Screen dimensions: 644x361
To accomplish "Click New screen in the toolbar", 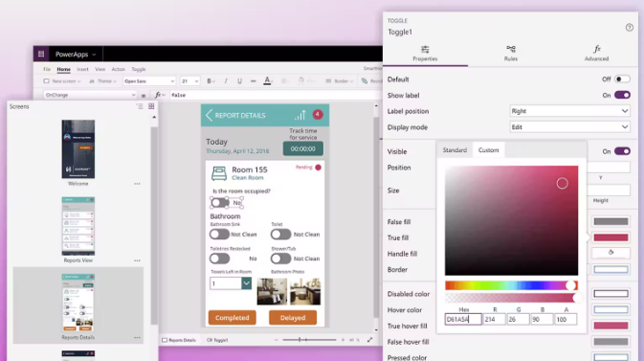I will tap(62, 81).
